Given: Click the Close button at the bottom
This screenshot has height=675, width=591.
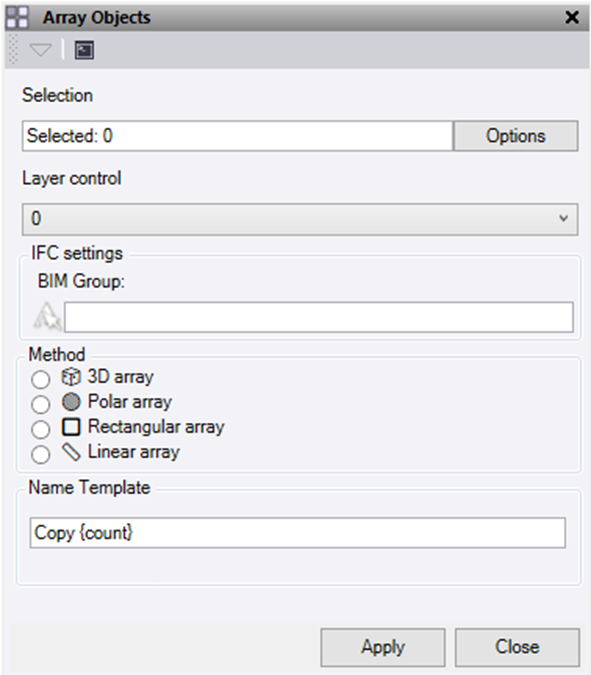Looking at the screenshot, I should [517, 647].
